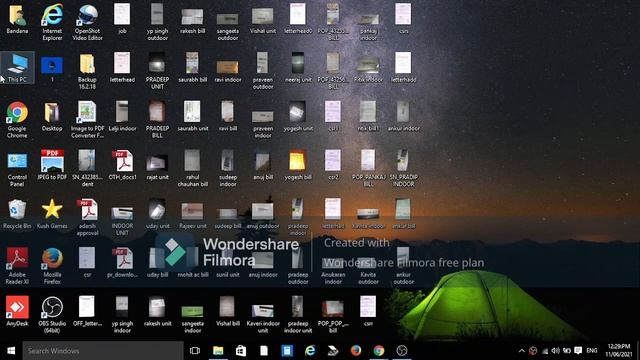Open the yp singh outdoor image

point(158,22)
